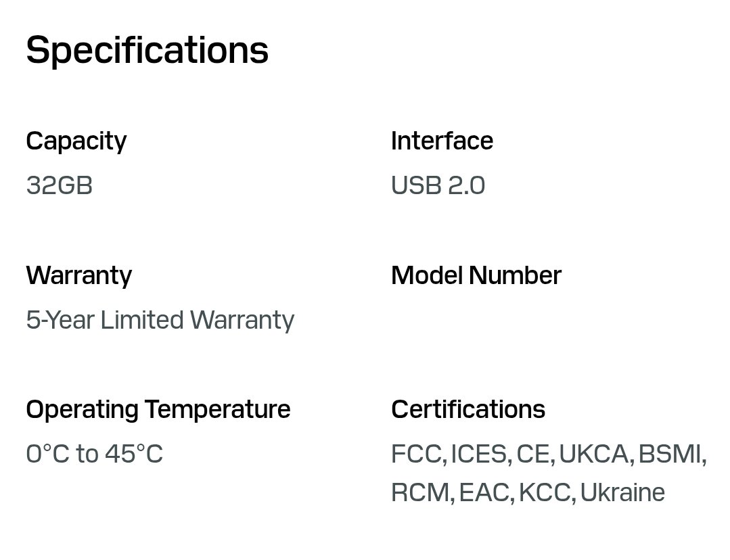Click BSMI in certifications list
This screenshot has height=560, width=730.
(x=669, y=454)
